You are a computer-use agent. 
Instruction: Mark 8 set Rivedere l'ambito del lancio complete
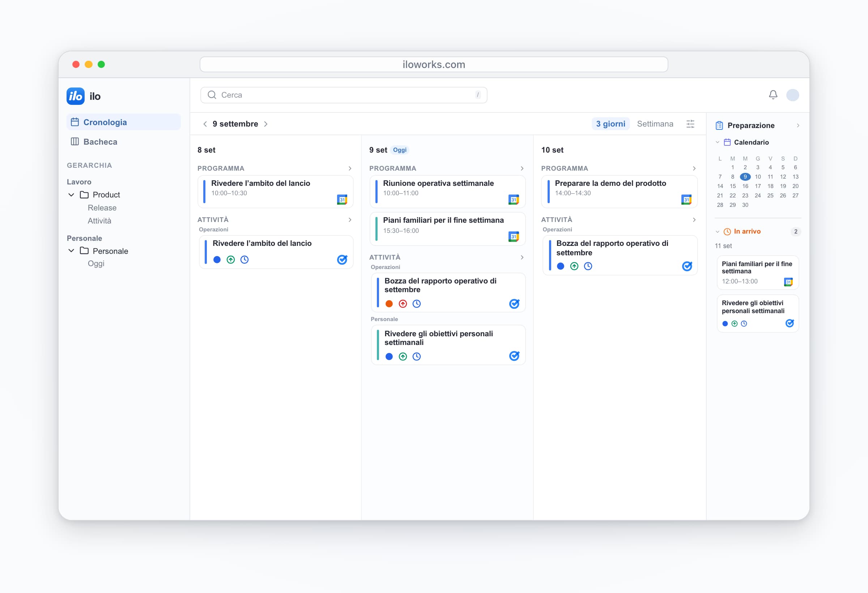coord(342,260)
